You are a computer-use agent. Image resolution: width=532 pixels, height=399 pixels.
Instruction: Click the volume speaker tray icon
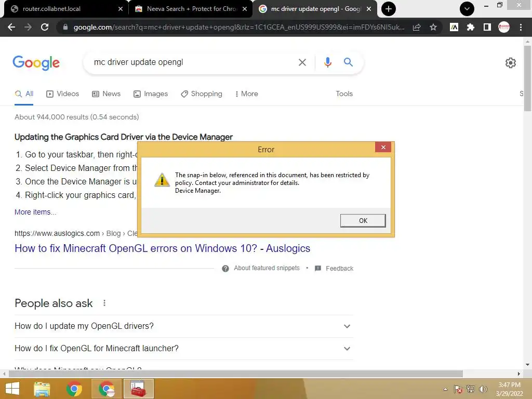coord(483,389)
